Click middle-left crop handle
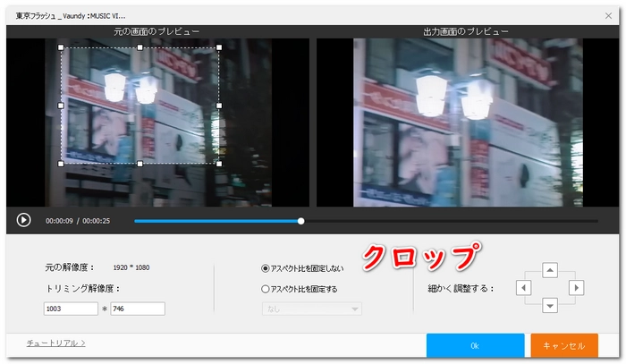The image size is (626, 364). coord(61,106)
